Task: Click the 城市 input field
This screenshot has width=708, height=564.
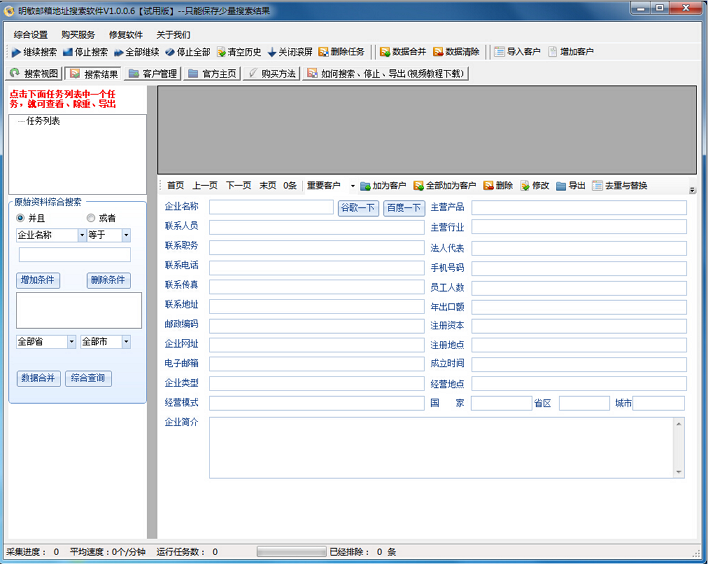Action: coord(658,403)
